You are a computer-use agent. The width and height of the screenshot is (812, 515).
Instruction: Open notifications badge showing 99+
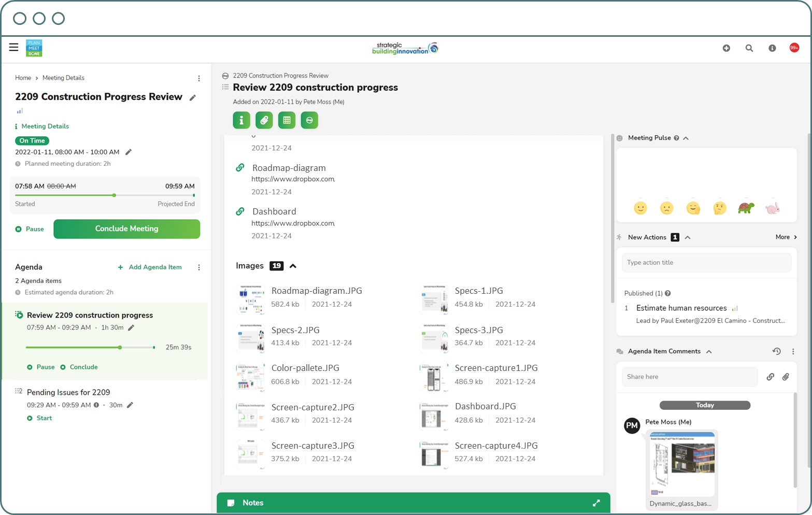794,48
